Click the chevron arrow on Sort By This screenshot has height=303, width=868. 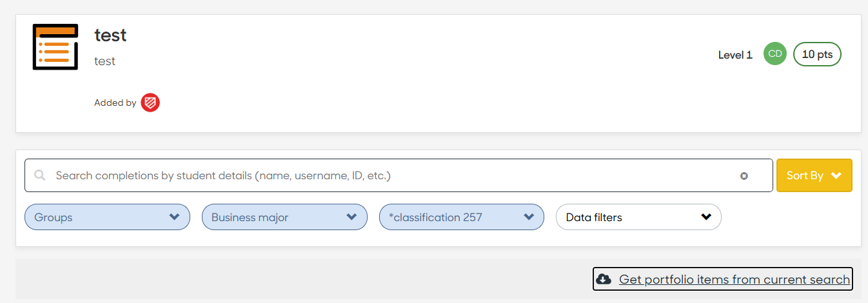(x=836, y=175)
